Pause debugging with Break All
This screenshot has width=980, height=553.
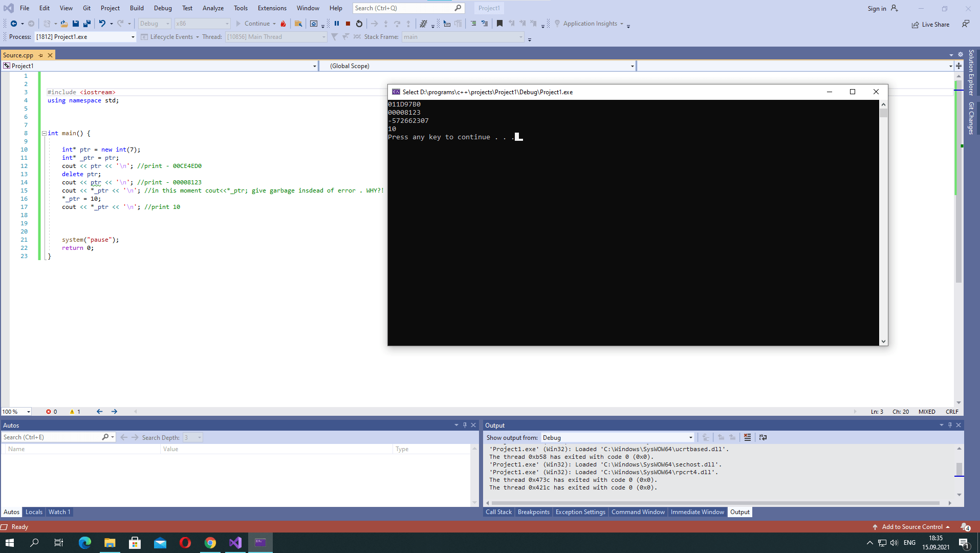pyautogui.click(x=337, y=24)
